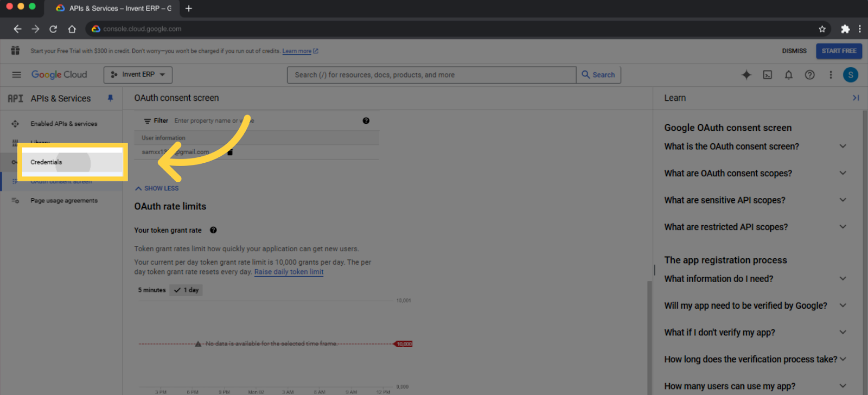Click the gift icon in free trial banner
Screen dimensions: 868x395
click(15, 50)
